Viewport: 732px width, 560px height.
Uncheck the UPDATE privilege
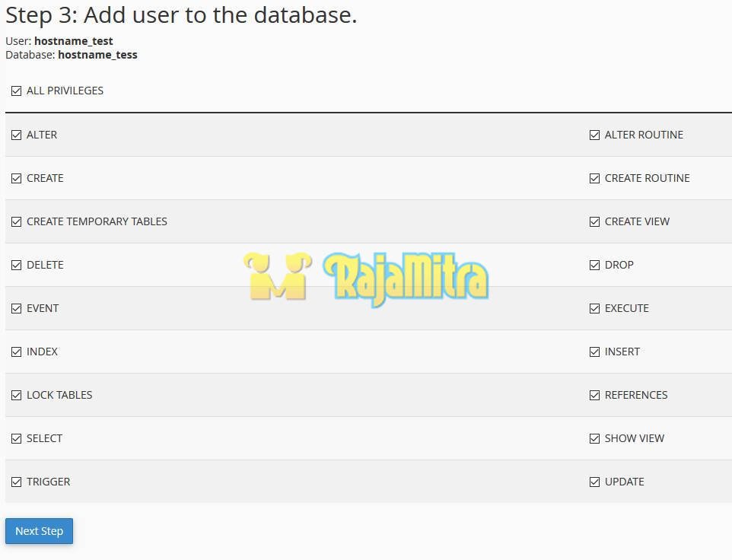coord(594,482)
